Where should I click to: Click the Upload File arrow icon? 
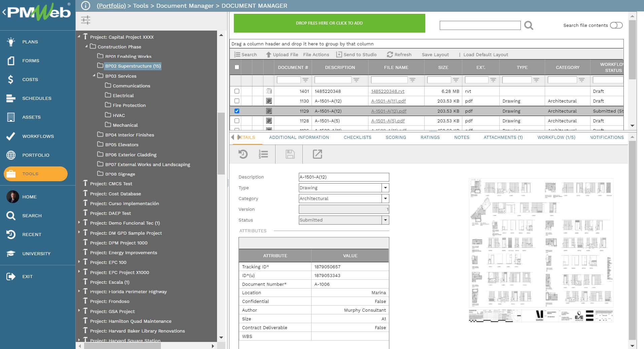(268, 54)
